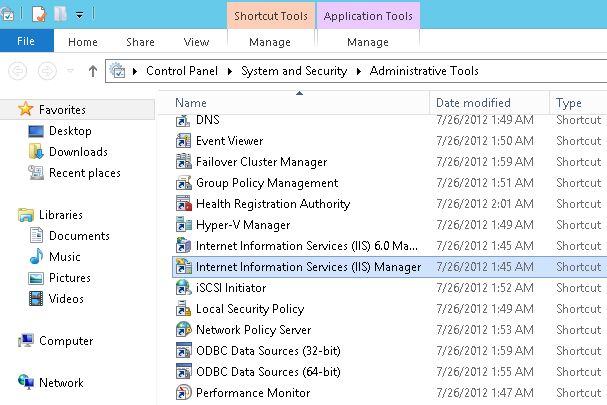The image size is (607, 405).
Task: Open the recent locations dropdown arrow
Action: [70, 70]
